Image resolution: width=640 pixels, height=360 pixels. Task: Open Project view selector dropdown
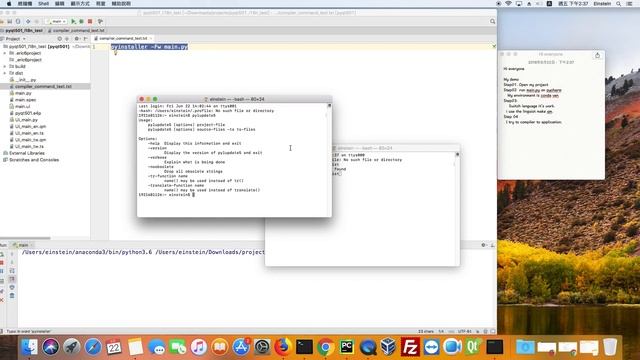[x=15, y=39]
